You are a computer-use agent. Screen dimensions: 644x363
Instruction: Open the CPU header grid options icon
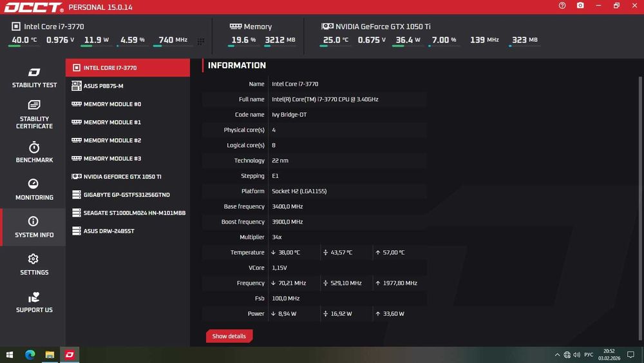[200, 41]
